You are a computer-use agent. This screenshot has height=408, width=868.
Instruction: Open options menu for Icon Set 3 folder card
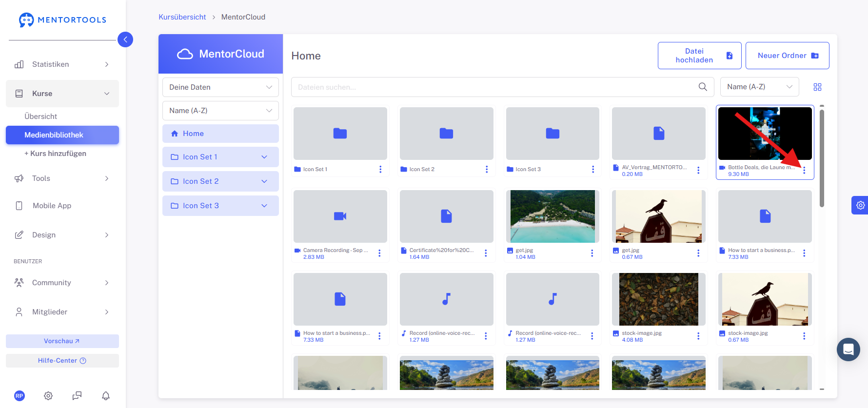click(593, 169)
